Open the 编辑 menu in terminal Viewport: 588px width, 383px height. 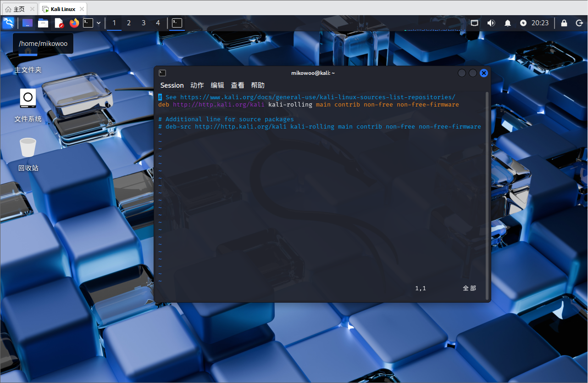tap(217, 85)
